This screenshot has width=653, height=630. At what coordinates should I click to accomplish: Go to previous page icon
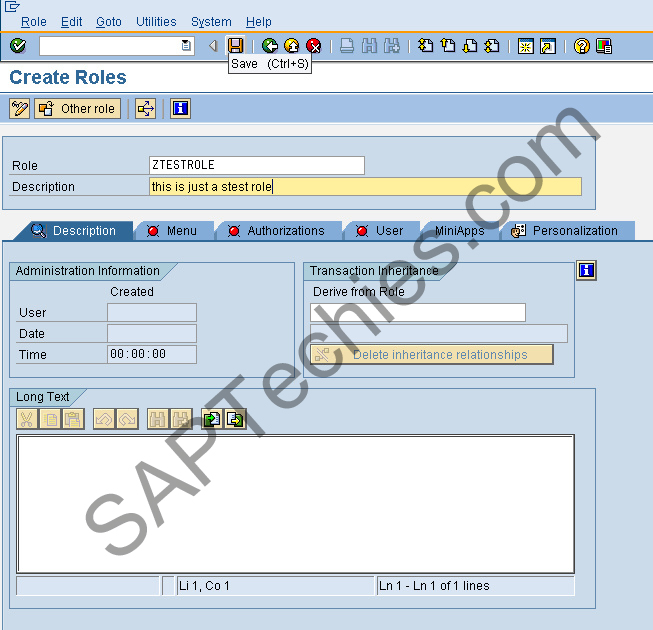(x=448, y=45)
